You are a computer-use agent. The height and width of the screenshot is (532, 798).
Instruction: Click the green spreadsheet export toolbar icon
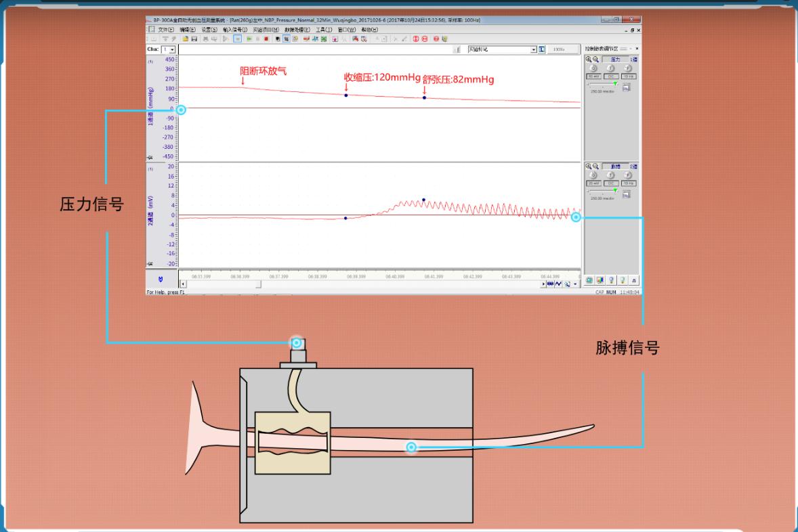[x=324, y=39]
